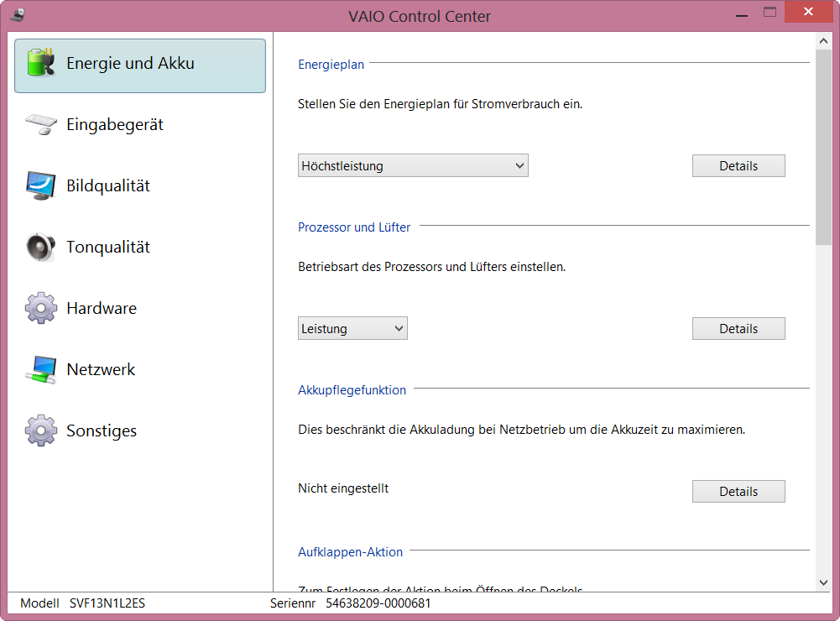
Task: Open Details for Prozessor und Lüfter
Action: pos(738,329)
